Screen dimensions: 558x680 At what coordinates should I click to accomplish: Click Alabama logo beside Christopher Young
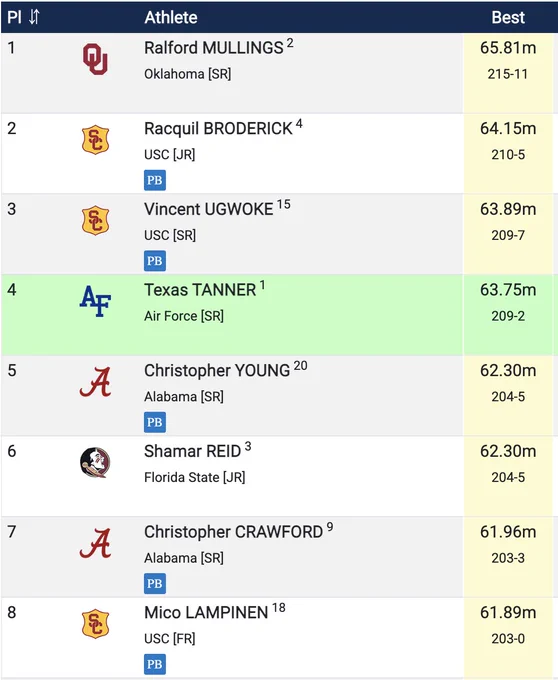[x=95, y=382]
